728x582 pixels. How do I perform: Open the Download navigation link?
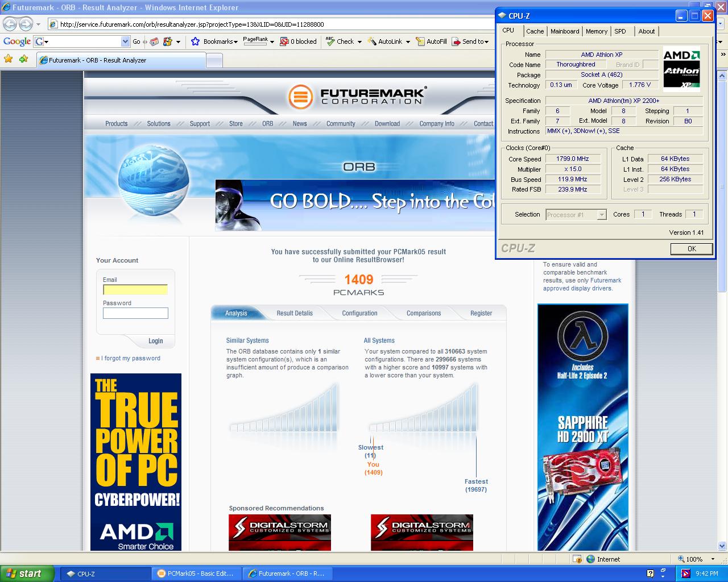(x=387, y=123)
